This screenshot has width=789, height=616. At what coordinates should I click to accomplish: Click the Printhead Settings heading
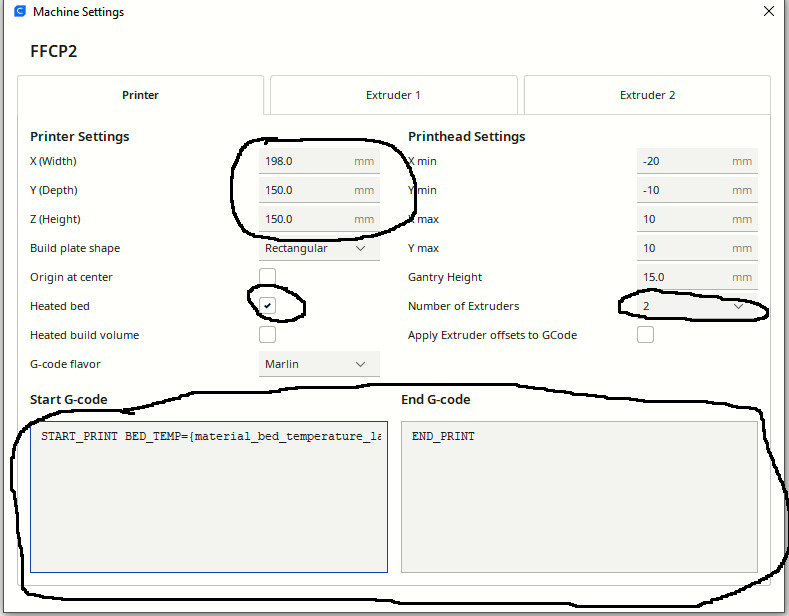point(466,136)
